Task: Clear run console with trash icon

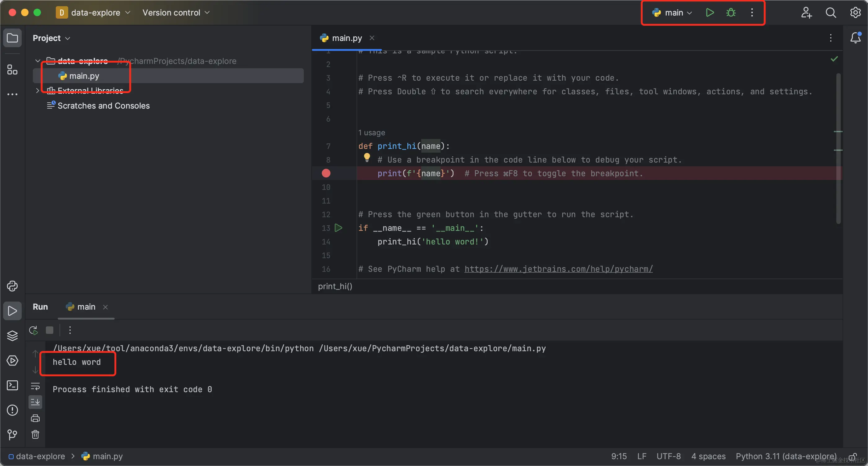Action: click(x=35, y=434)
